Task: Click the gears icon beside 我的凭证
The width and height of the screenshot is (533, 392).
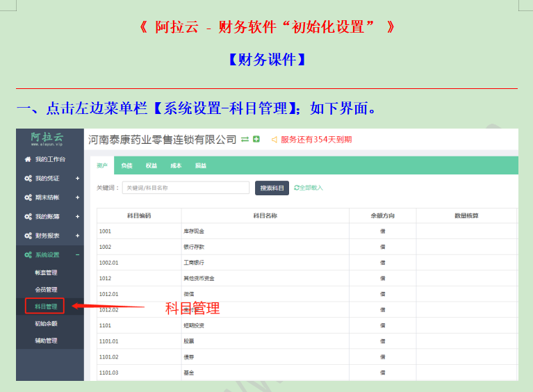Action: [28, 178]
